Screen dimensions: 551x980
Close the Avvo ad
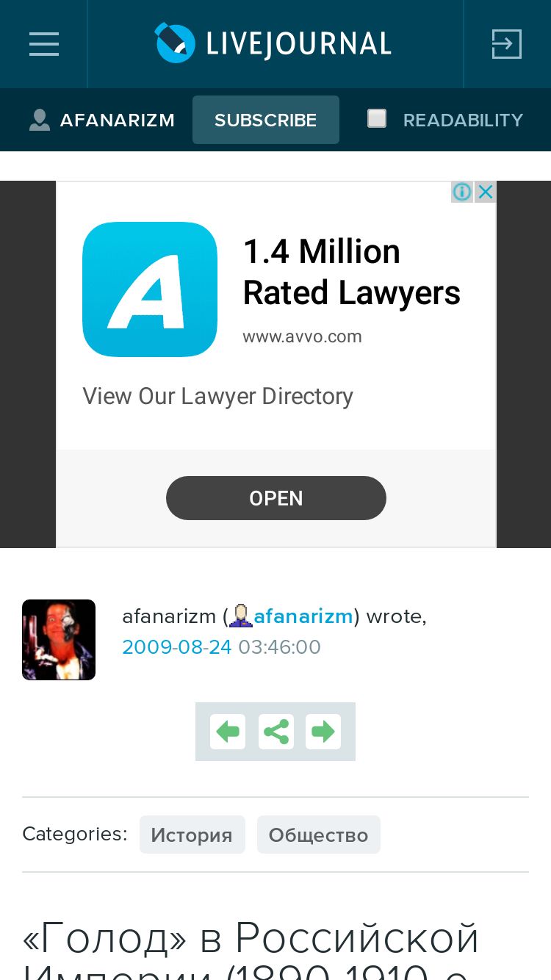coord(485,192)
